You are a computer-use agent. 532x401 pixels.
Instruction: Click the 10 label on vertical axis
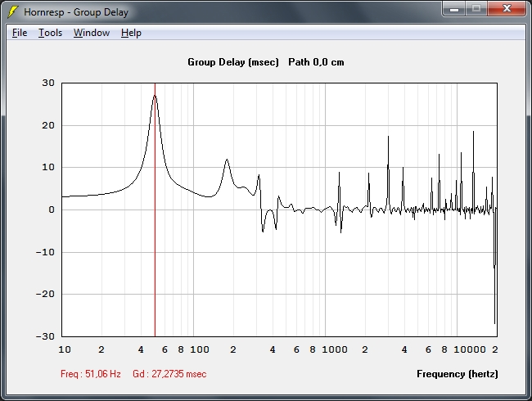[48, 167]
